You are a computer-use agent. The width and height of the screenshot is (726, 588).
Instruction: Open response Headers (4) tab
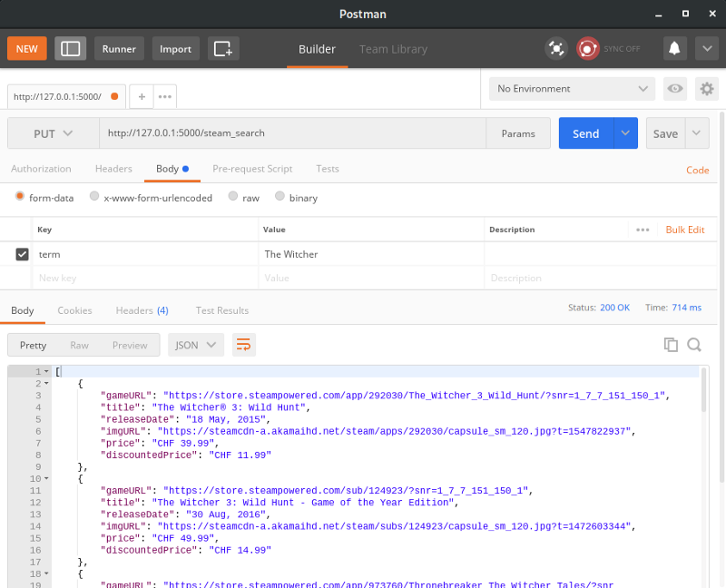coord(142,310)
